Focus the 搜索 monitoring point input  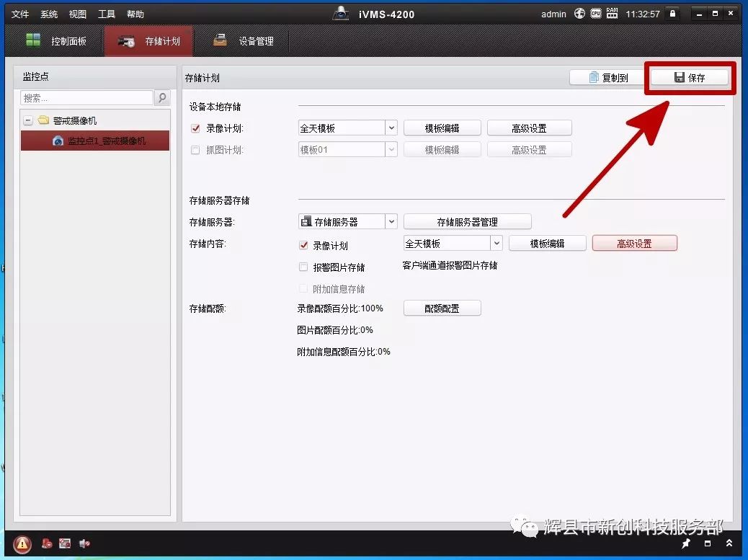tap(86, 98)
